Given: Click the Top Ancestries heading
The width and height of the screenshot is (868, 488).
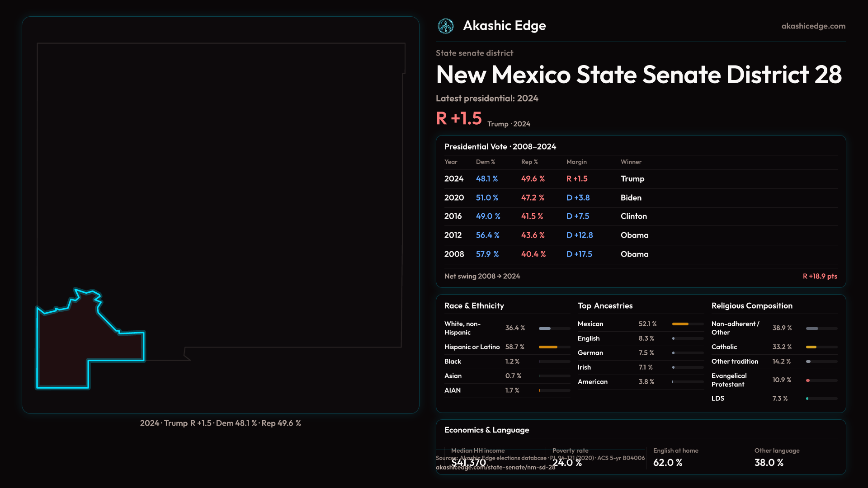Looking at the screenshot, I should click(x=605, y=306).
